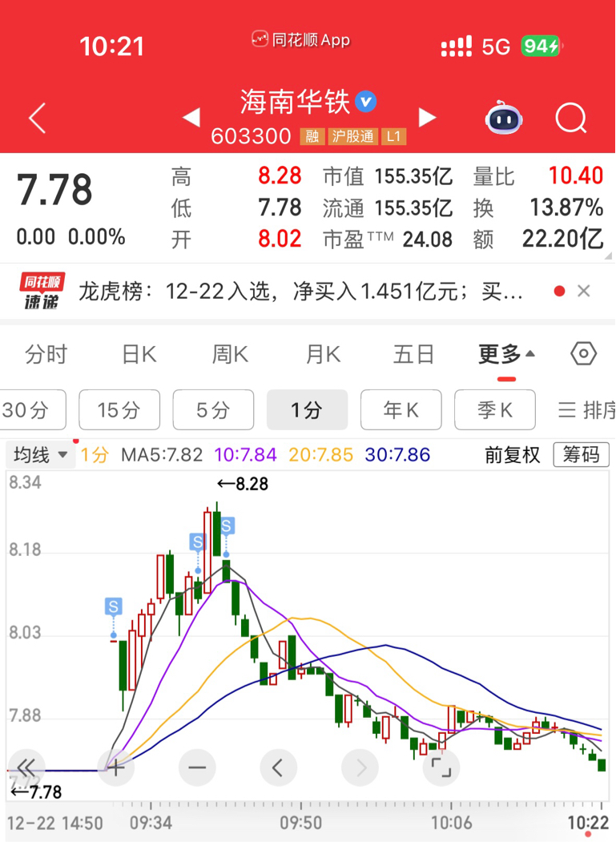Screen dimensions: 616x842
Task: Switch to next stock with right triangle
Action: (x=427, y=118)
